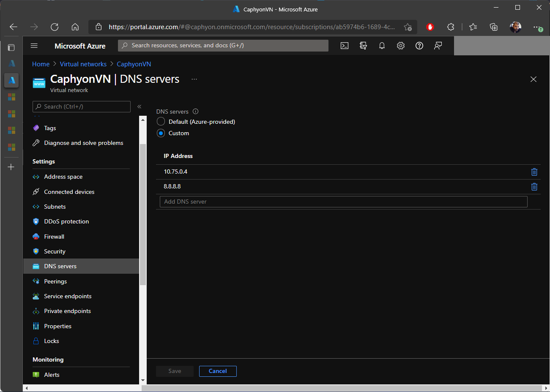Open the Azure portal hamburger menu

(x=34, y=46)
